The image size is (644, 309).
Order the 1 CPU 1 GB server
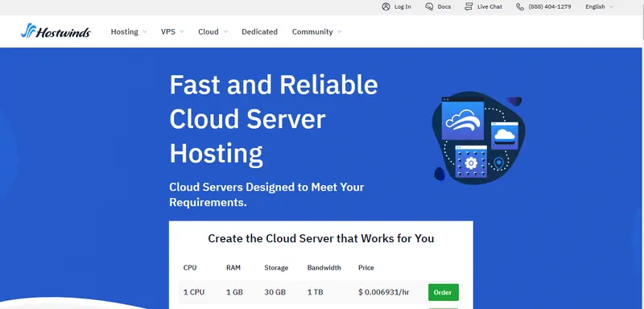point(444,292)
